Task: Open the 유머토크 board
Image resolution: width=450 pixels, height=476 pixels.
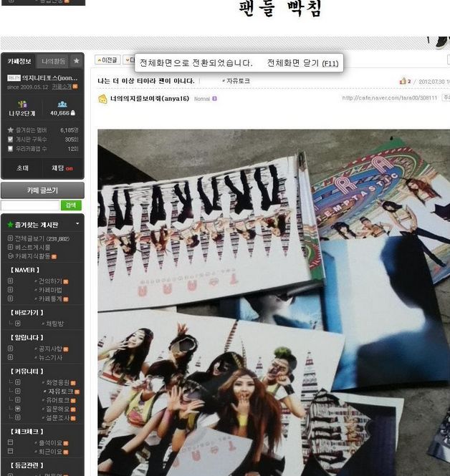Action: 57,400
